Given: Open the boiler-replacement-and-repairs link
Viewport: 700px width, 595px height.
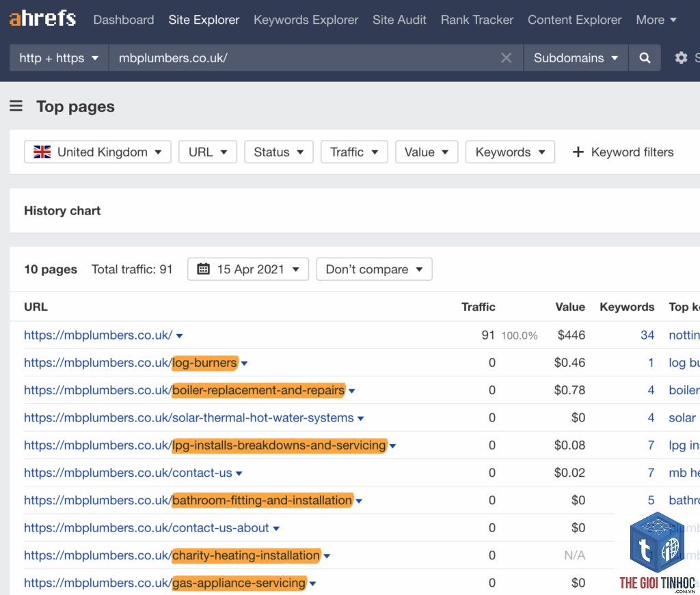Looking at the screenshot, I should tap(185, 390).
